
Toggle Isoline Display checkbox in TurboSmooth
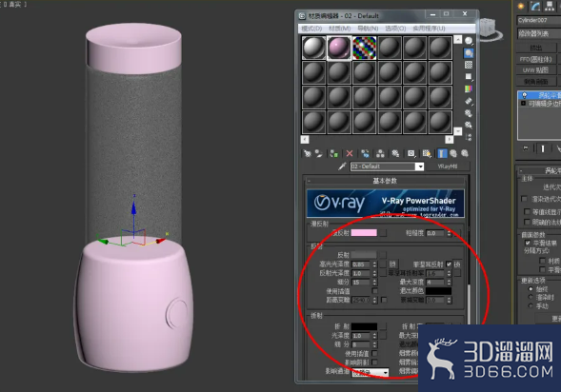(527, 211)
